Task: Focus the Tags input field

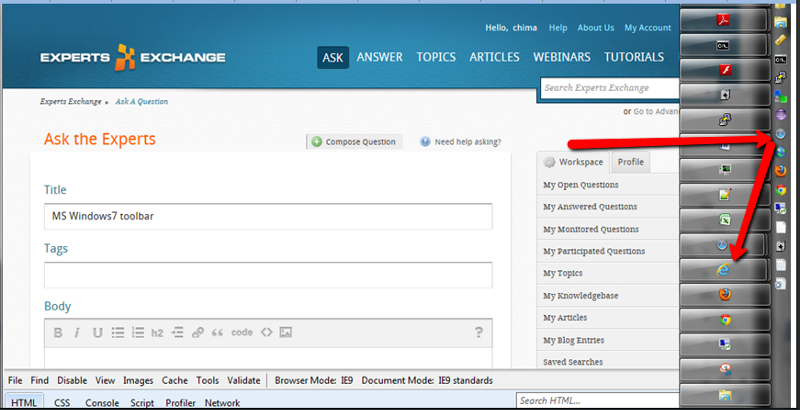Action: coord(268,275)
